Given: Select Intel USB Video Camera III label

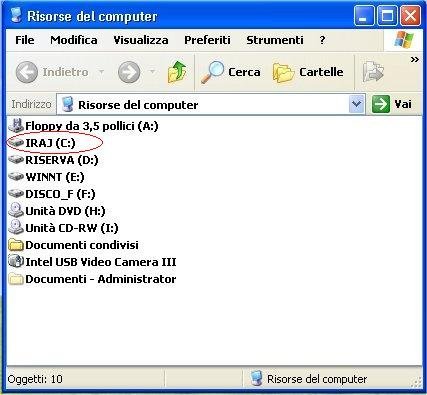Looking at the screenshot, I should 101,262.
